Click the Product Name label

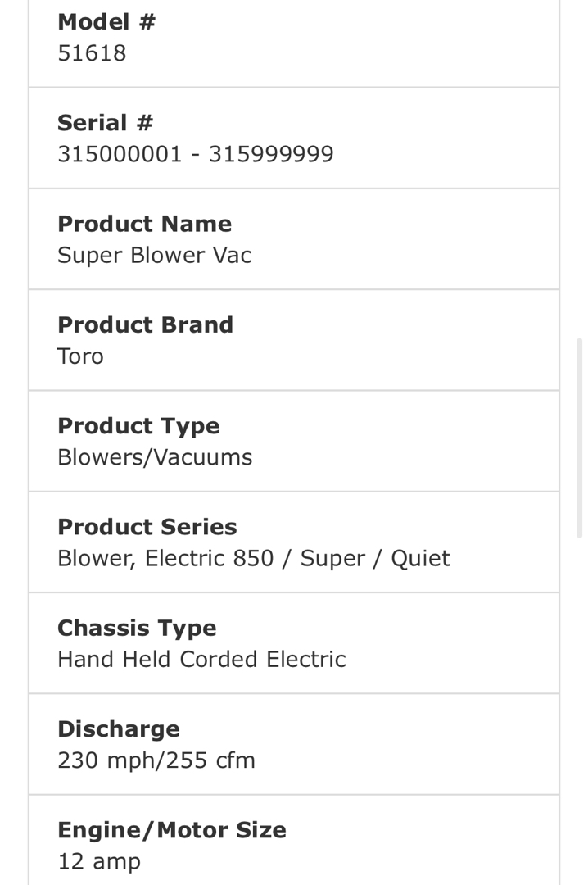point(144,224)
